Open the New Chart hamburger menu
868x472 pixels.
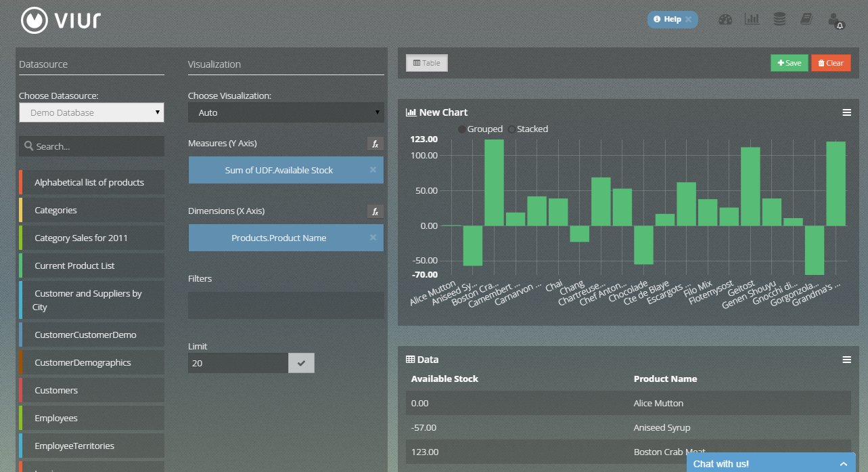[x=847, y=112]
